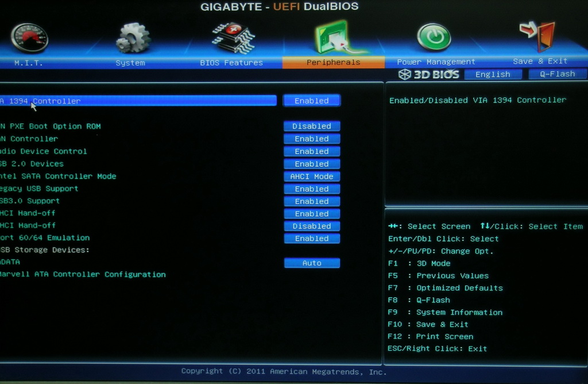Viewport: 588px width, 384px height.
Task: Click the 'F8 : Q-Flash' help line
Action: point(419,300)
